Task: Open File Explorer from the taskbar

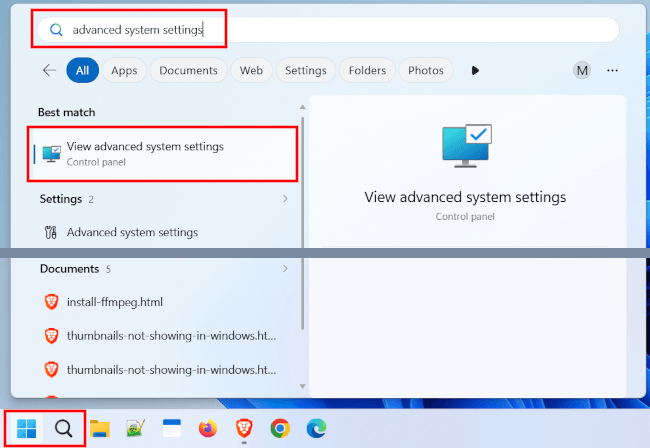Action: [100, 429]
